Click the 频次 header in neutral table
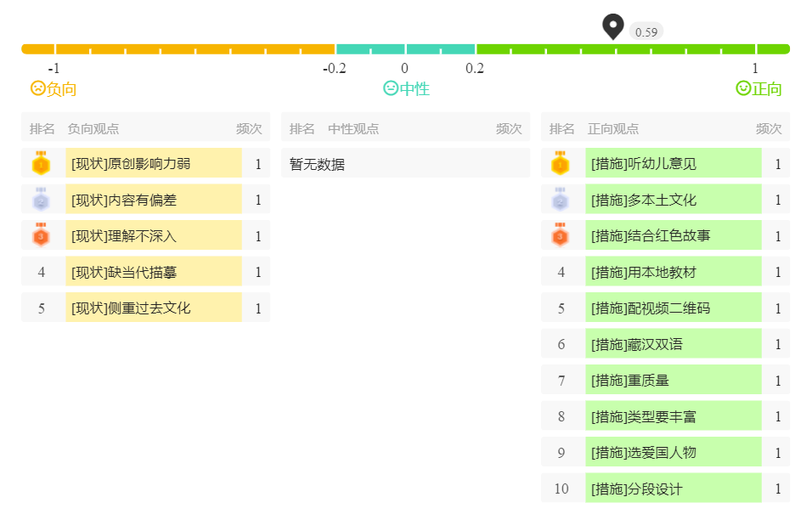The width and height of the screenshot is (812, 531). [x=509, y=128]
